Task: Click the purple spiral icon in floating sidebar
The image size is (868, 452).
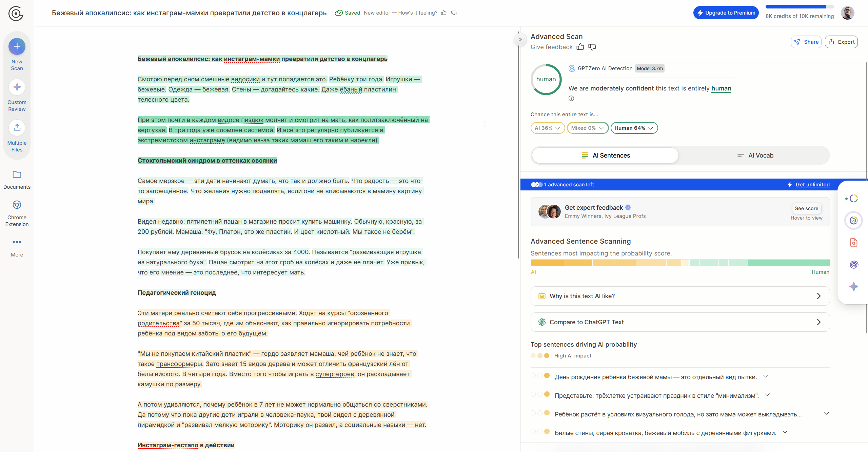Action: [854, 265]
